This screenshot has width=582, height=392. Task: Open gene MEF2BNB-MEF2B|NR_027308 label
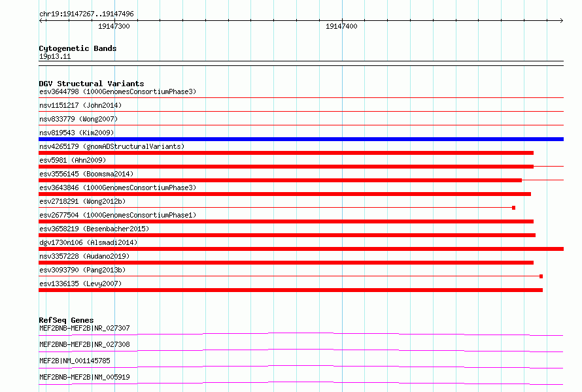click(84, 344)
